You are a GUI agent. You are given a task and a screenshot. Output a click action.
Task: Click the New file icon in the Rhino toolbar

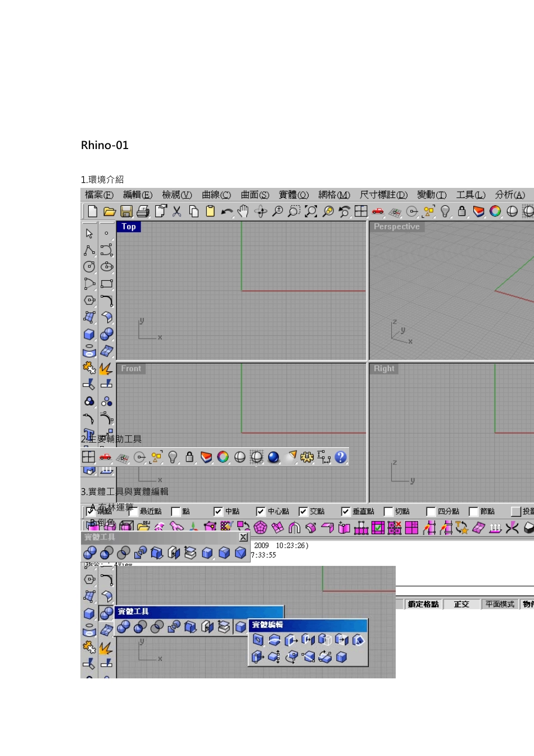tap(93, 211)
